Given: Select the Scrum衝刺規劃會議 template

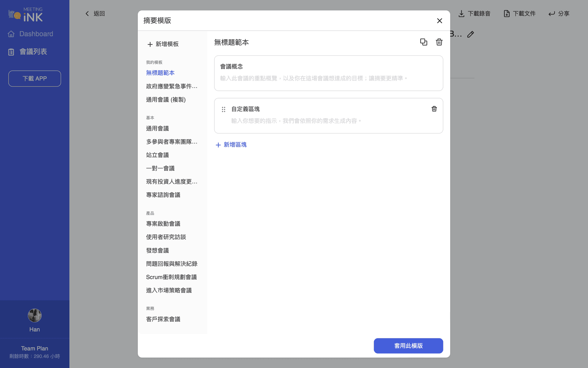Looking at the screenshot, I should 171,277.
